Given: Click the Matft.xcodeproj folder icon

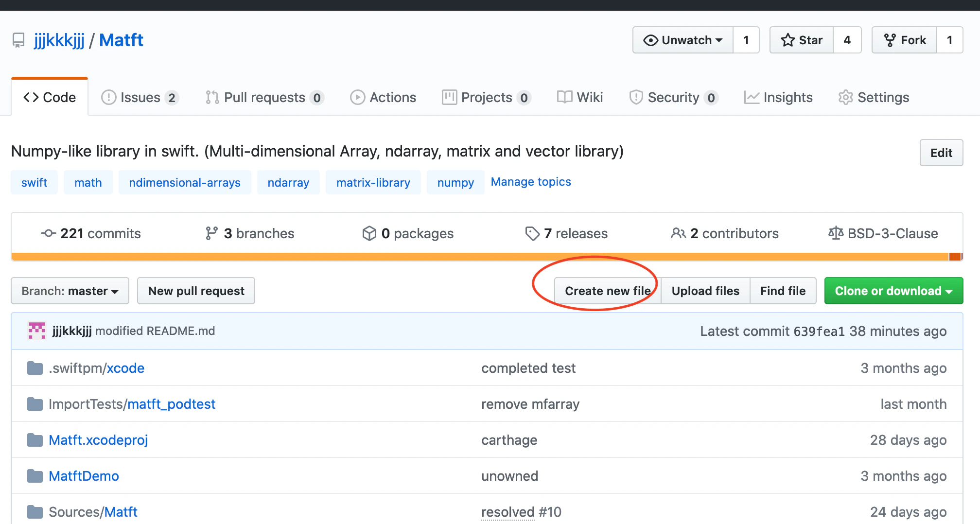Looking at the screenshot, I should coord(35,440).
